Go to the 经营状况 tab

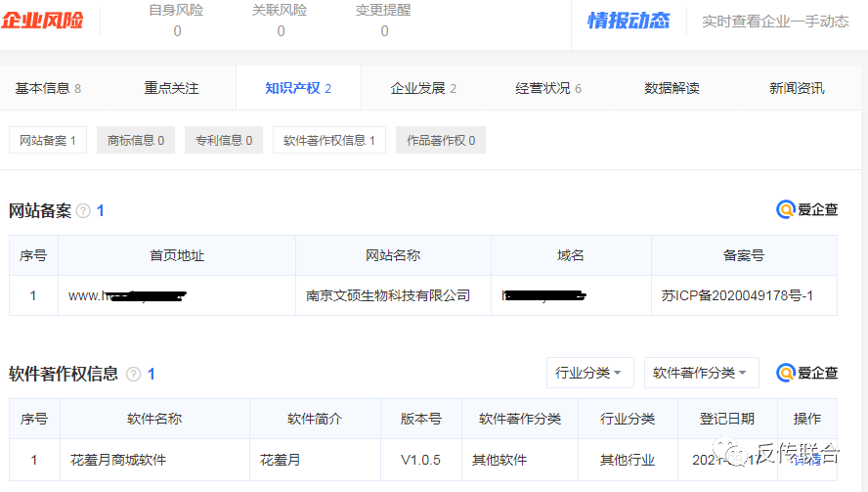coord(548,88)
